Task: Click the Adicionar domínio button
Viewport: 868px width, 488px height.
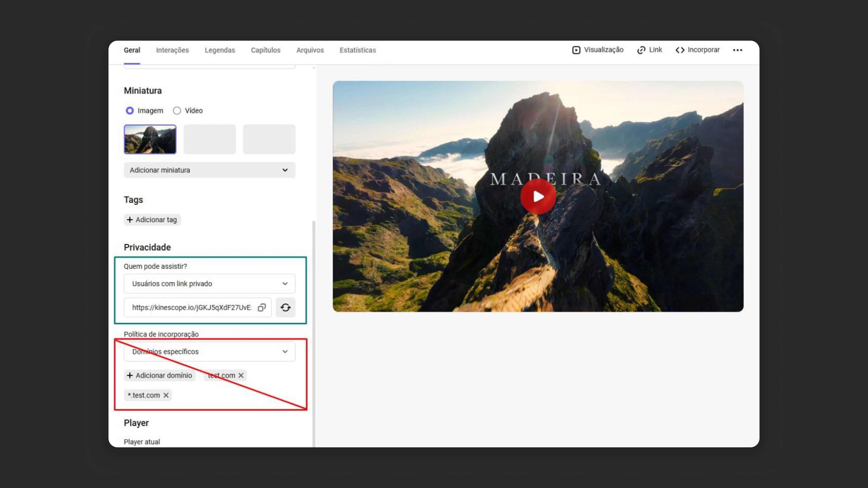Action: tap(160, 375)
